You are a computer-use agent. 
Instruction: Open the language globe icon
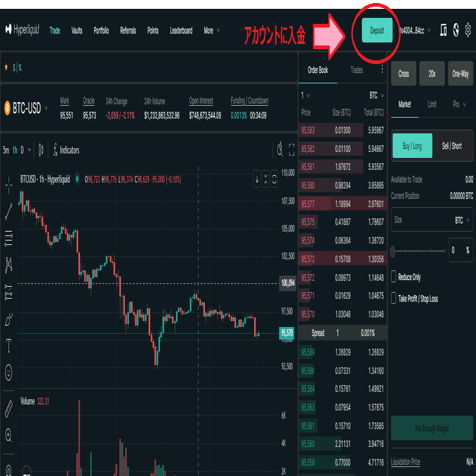456,30
